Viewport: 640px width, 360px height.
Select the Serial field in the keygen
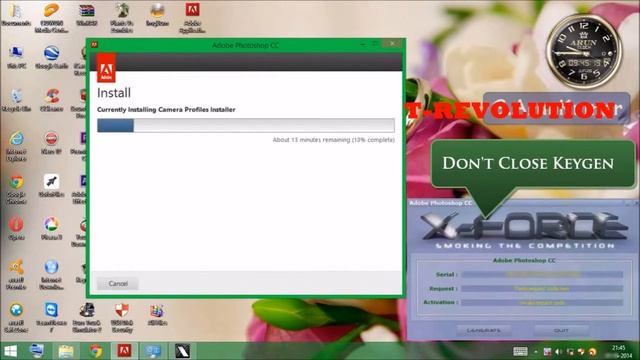[x=542, y=274]
